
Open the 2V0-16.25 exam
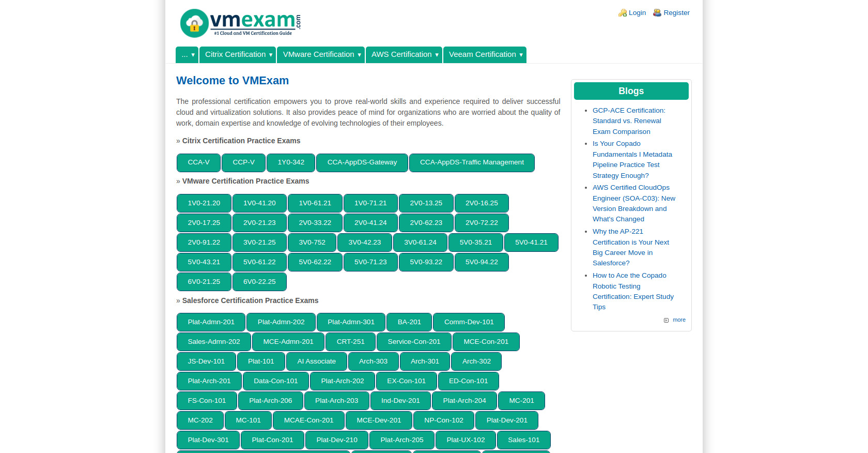coord(482,203)
